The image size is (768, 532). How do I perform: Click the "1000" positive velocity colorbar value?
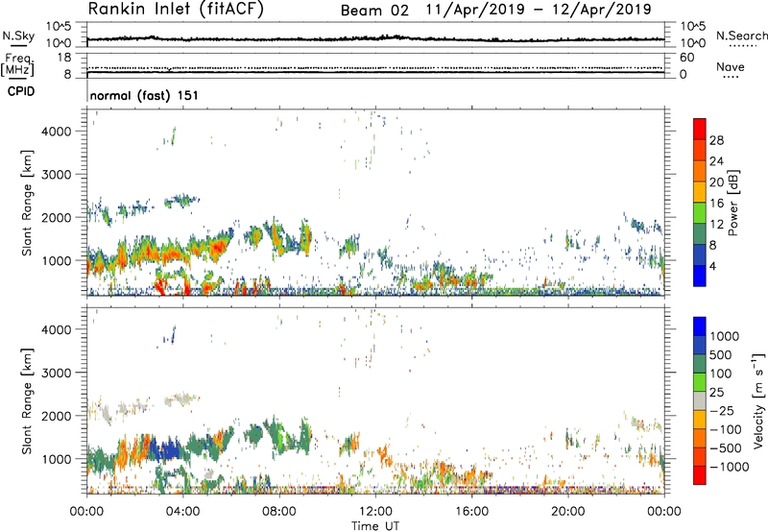click(725, 336)
